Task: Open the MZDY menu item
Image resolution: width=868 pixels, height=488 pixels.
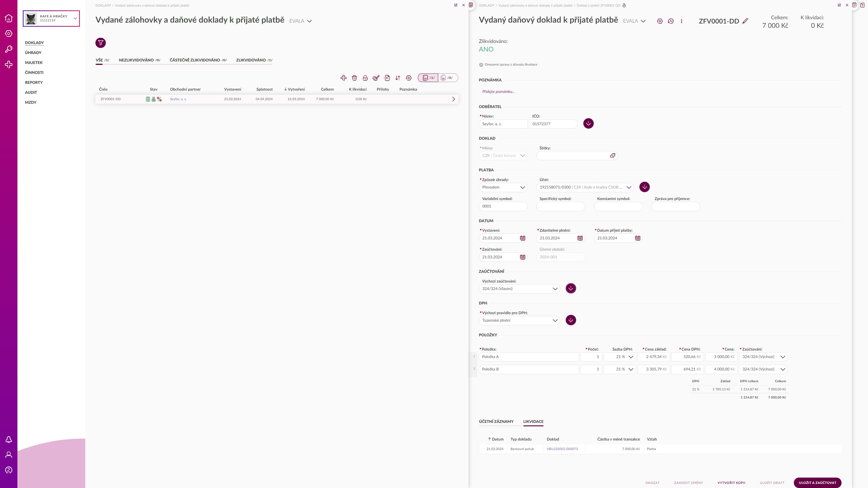Action: click(31, 102)
